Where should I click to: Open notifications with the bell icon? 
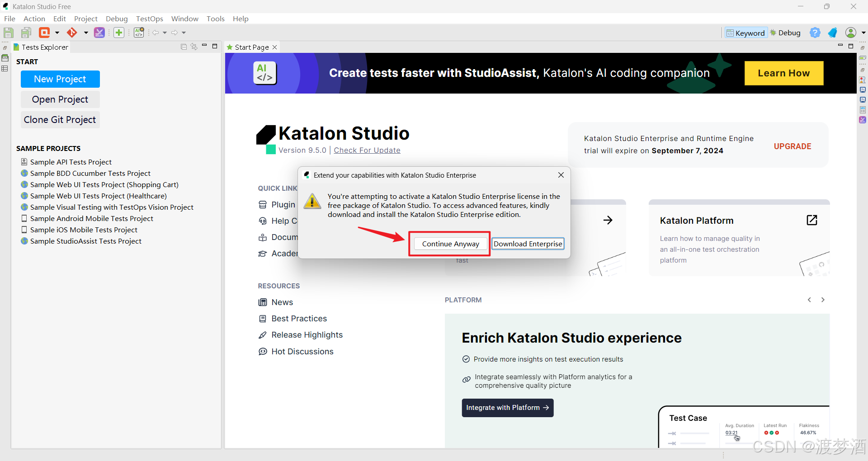[x=833, y=33]
